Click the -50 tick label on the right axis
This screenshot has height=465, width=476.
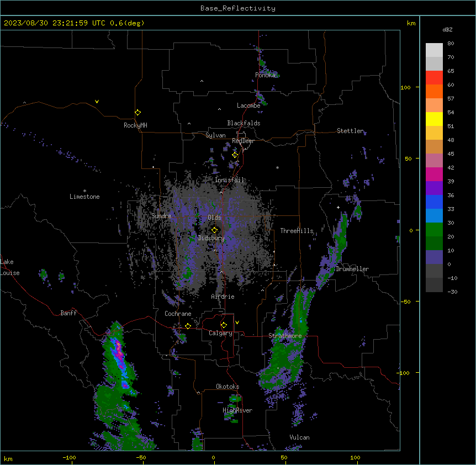pos(405,302)
